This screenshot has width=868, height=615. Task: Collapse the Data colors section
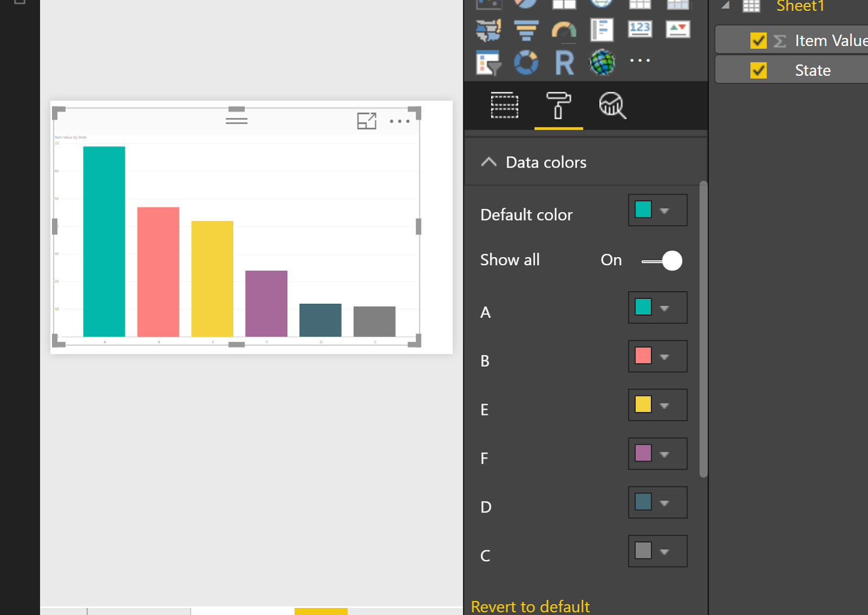pyautogui.click(x=489, y=162)
